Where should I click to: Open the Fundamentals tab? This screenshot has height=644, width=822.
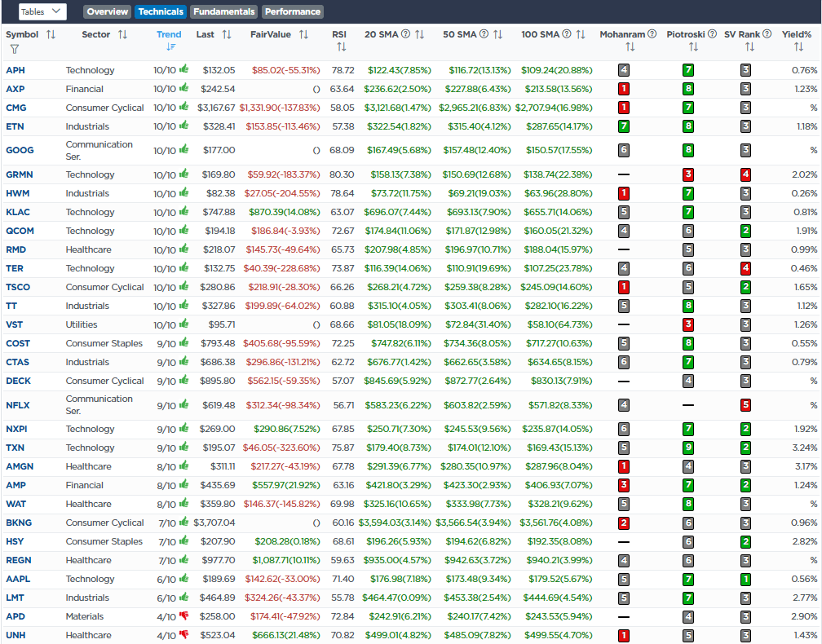(223, 11)
